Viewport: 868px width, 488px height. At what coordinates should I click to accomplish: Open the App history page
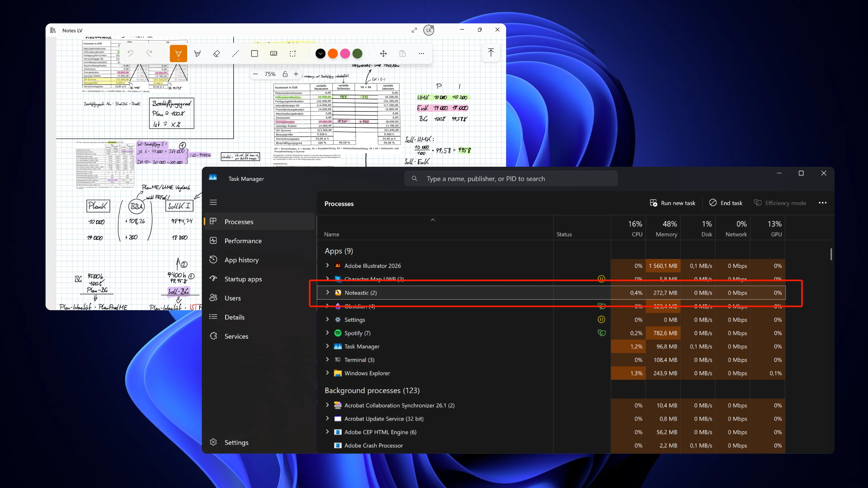(x=259, y=260)
